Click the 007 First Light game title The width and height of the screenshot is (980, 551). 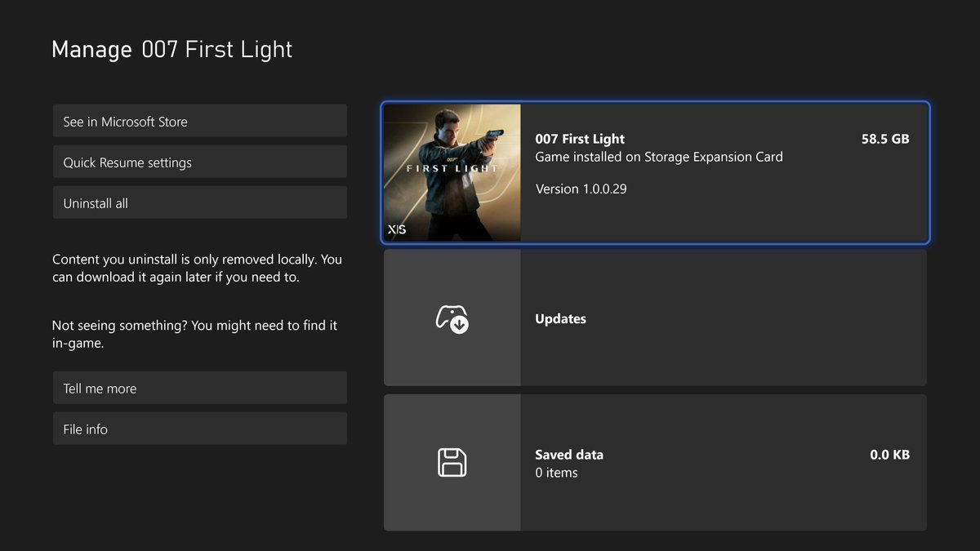pos(580,139)
